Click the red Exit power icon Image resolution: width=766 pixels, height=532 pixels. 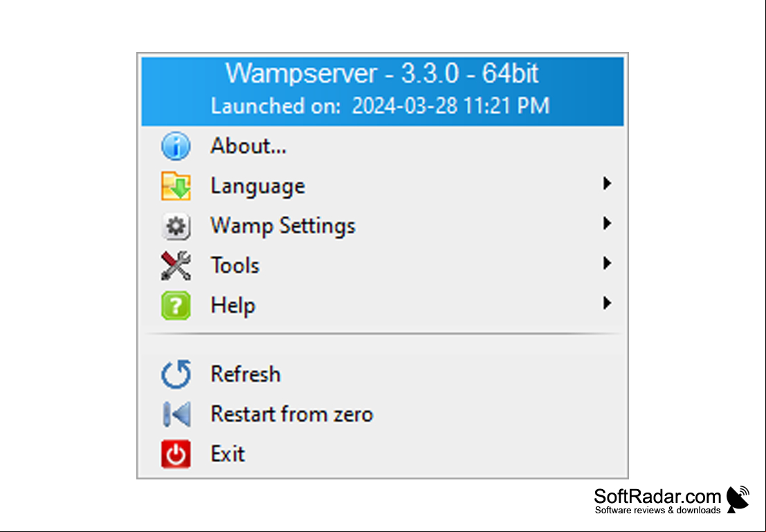click(x=176, y=455)
